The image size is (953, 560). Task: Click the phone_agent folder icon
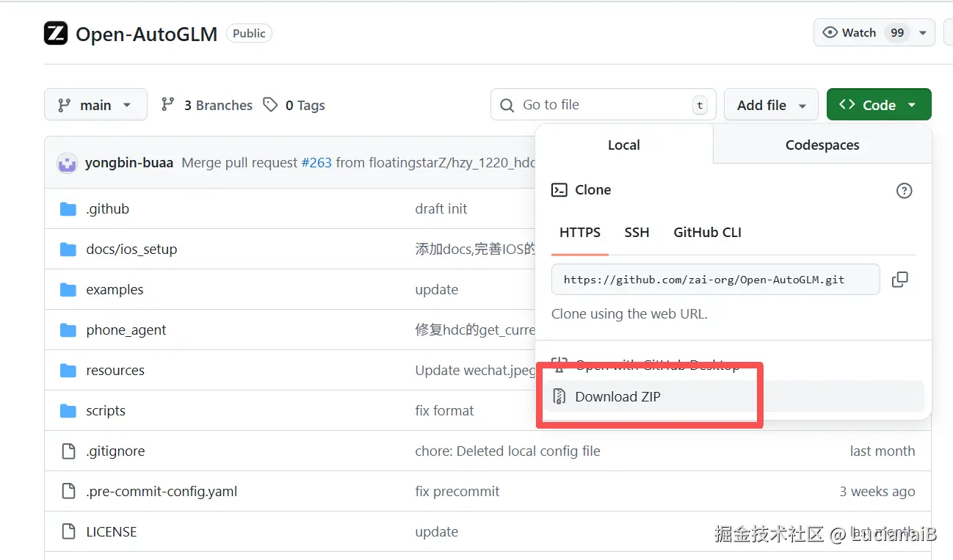[x=68, y=330]
